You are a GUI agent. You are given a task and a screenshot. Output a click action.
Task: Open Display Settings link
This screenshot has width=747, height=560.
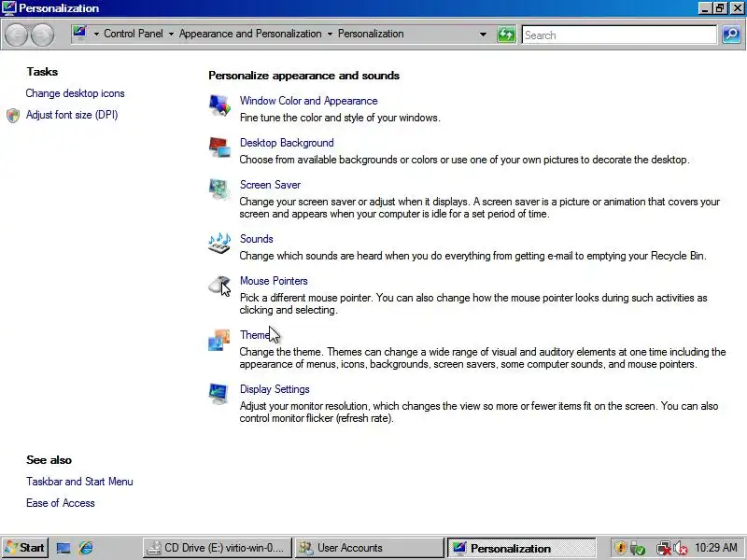pos(275,389)
